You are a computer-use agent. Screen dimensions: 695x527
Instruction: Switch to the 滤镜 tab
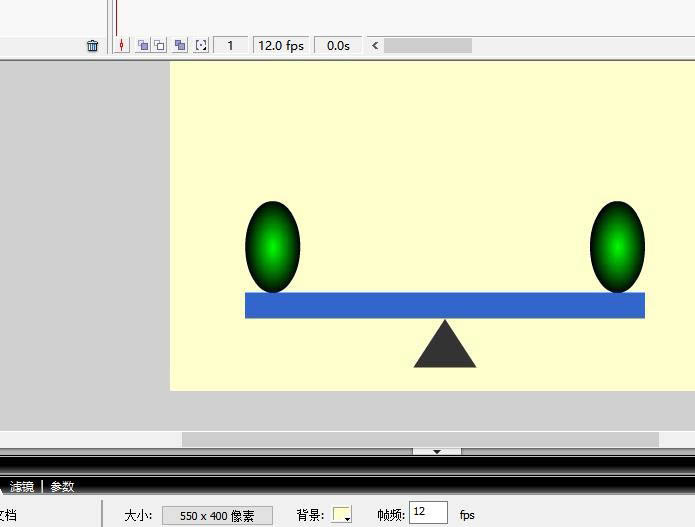coord(22,487)
